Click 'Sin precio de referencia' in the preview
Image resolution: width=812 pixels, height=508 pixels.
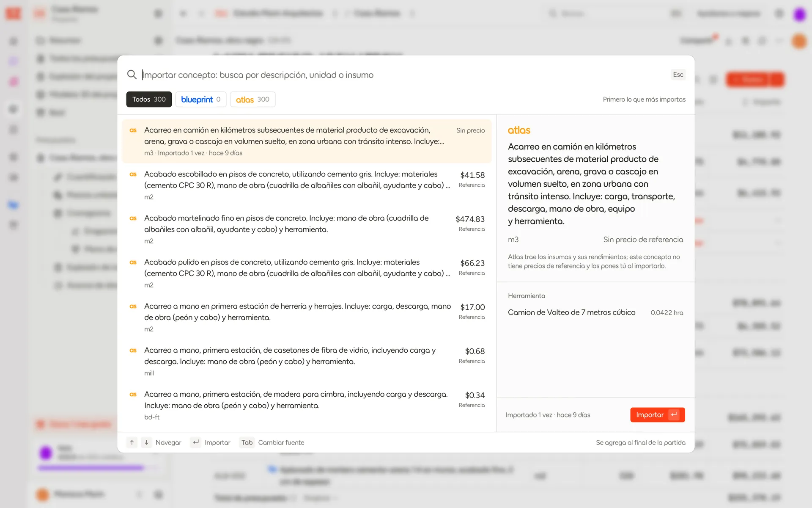click(x=643, y=240)
